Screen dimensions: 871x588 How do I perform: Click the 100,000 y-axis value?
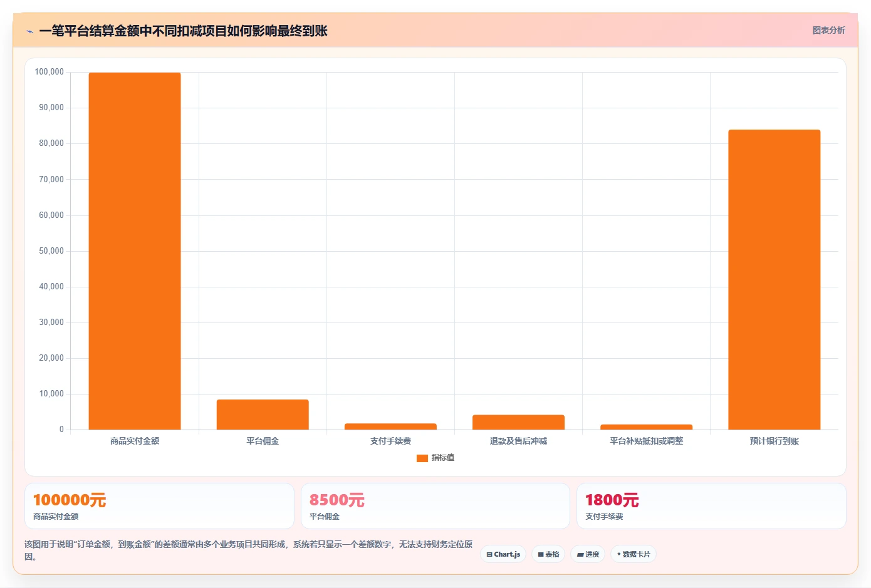click(x=49, y=72)
